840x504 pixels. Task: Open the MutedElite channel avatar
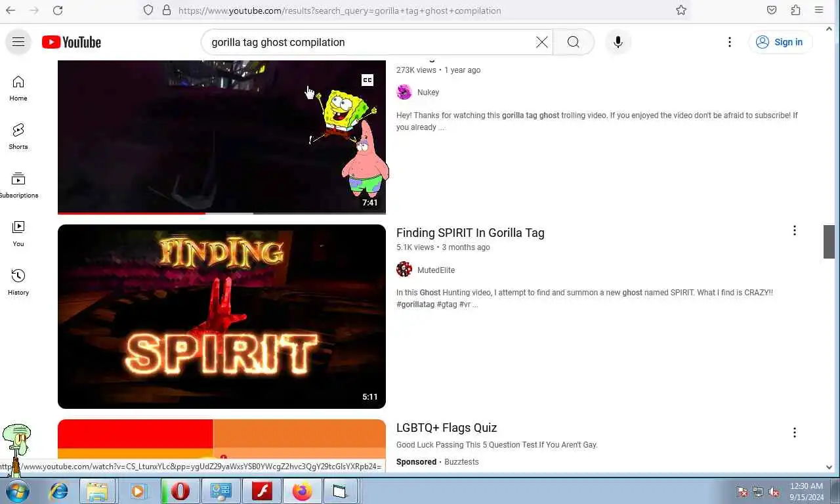(404, 270)
